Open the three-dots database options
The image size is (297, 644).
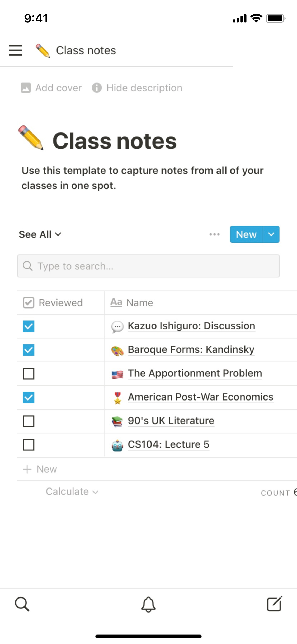point(214,234)
